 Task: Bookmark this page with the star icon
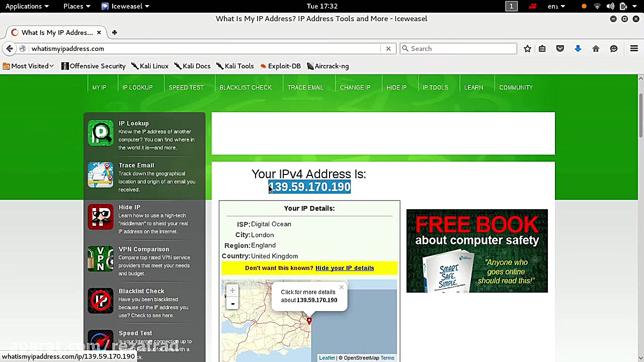[x=527, y=49]
